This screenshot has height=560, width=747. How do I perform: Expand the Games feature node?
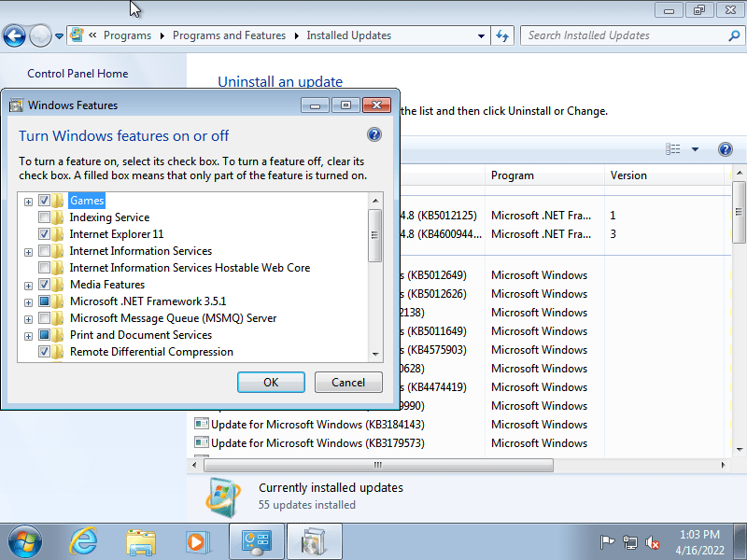pos(28,202)
